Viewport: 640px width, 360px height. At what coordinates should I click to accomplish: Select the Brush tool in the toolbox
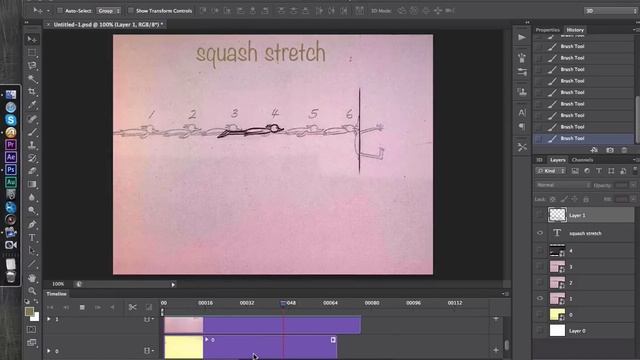(x=32, y=132)
